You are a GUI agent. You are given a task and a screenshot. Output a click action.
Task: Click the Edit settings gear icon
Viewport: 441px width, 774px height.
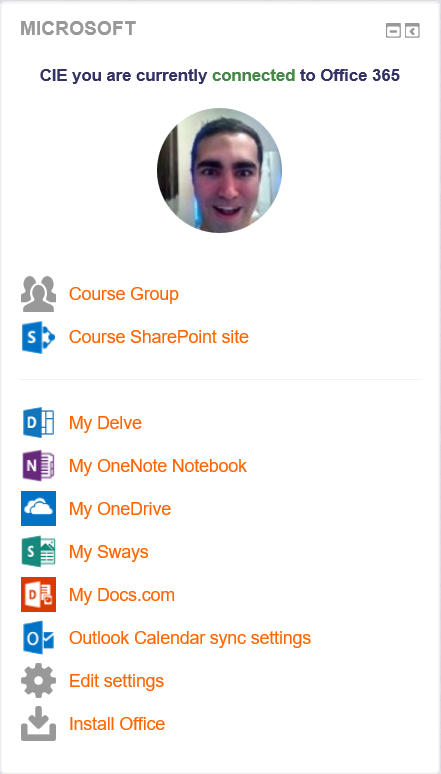[38, 681]
